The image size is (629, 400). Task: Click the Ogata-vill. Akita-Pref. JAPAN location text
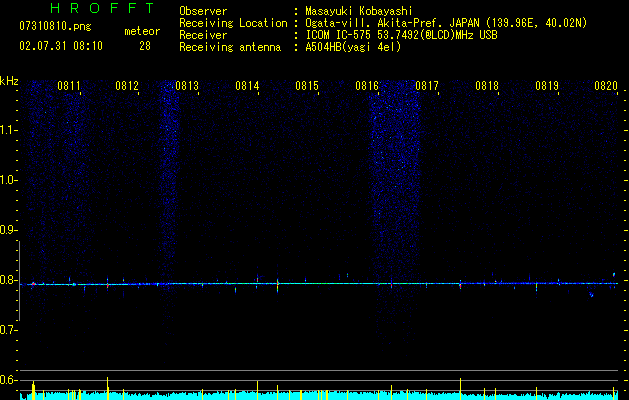pyautogui.click(x=446, y=23)
